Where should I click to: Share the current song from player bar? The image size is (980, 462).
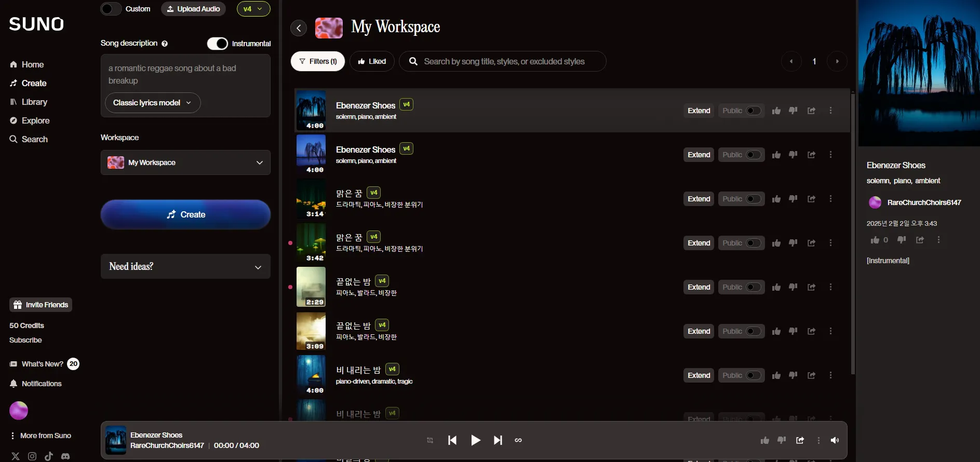[x=800, y=440]
